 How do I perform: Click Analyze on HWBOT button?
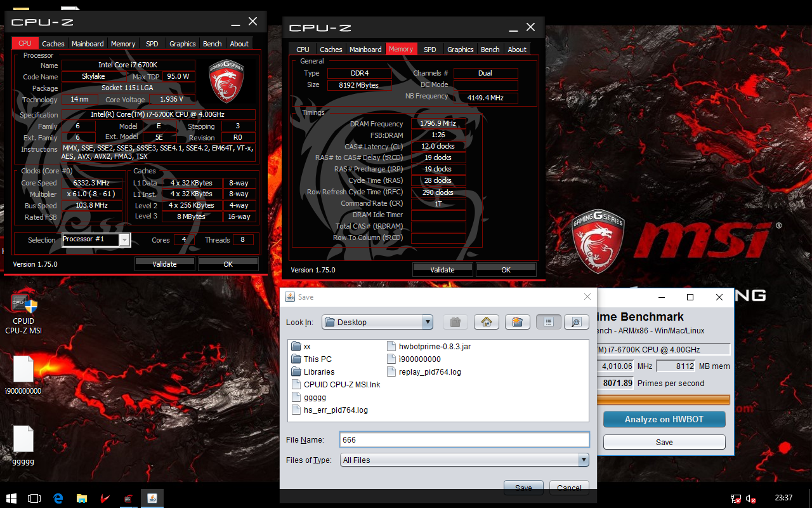[664, 419]
